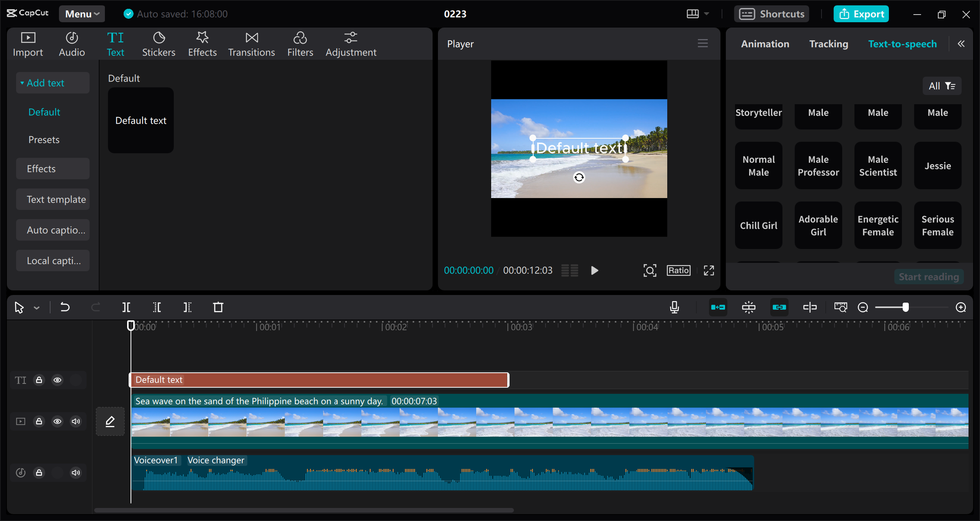Open the Transitions tab
The height and width of the screenshot is (521, 980).
pos(252,44)
